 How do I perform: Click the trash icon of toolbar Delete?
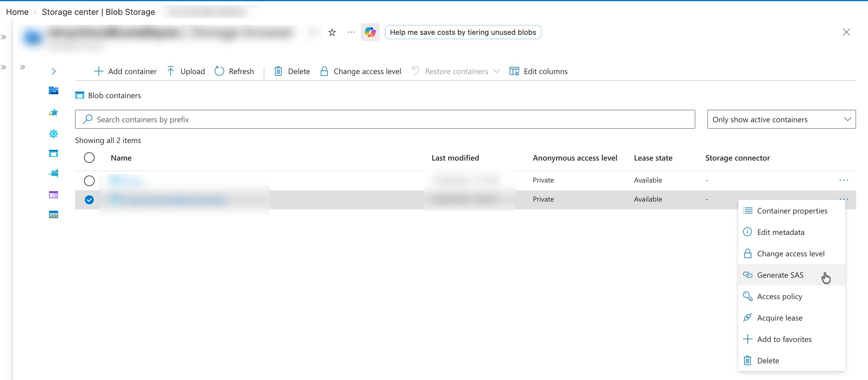pyautogui.click(x=278, y=71)
